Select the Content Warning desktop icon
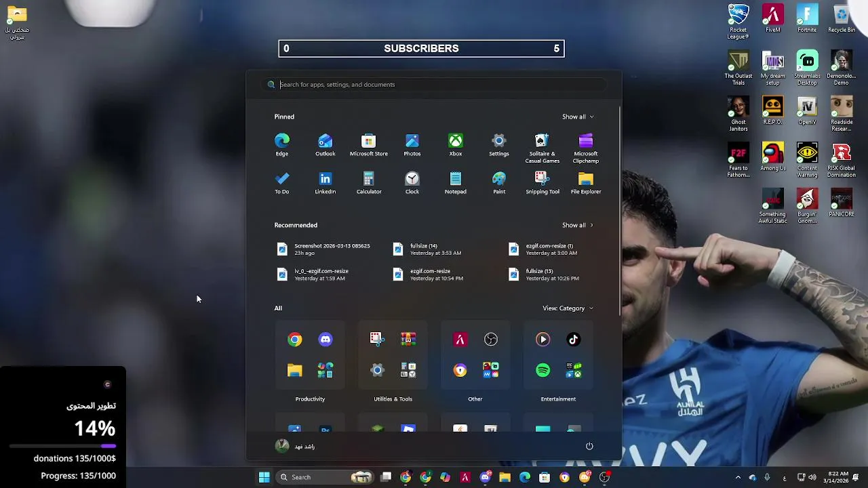The height and width of the screenshot is (488, 868). [807, 161]
